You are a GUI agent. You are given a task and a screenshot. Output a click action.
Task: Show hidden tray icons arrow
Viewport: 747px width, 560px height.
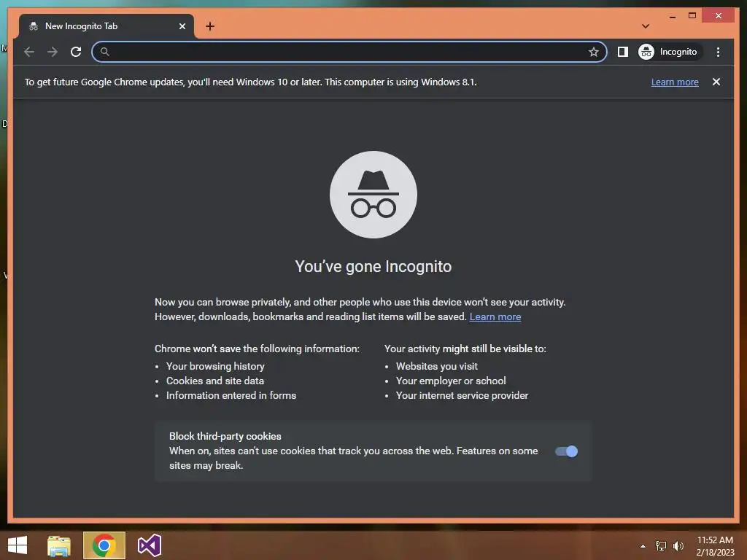[x=643, y=546]
